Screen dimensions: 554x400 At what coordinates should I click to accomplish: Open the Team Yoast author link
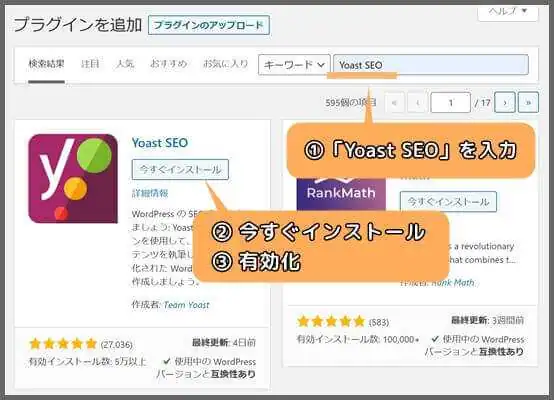[187, 305]
